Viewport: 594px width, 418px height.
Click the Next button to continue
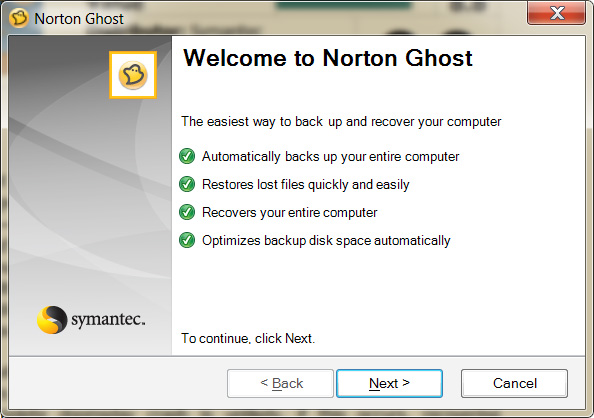pos(389,384)
